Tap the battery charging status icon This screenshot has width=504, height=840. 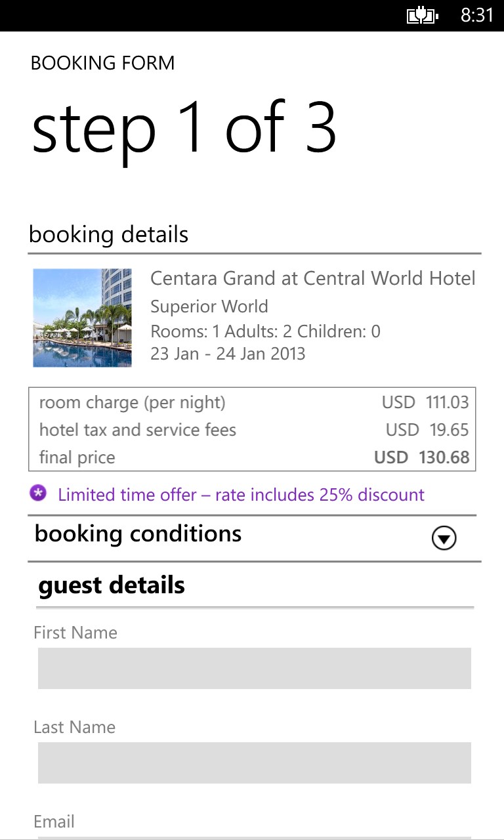click(422, 15)
